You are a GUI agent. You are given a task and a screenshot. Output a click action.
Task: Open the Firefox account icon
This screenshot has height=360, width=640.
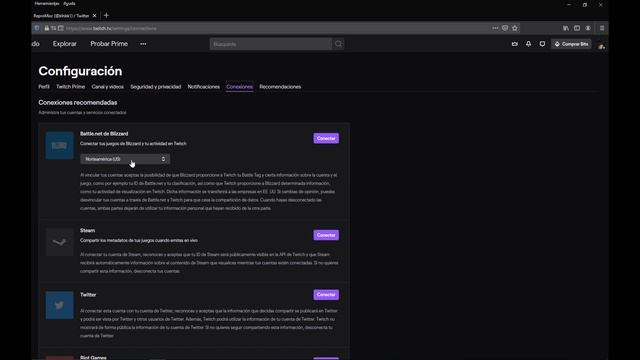coord(588,28)
